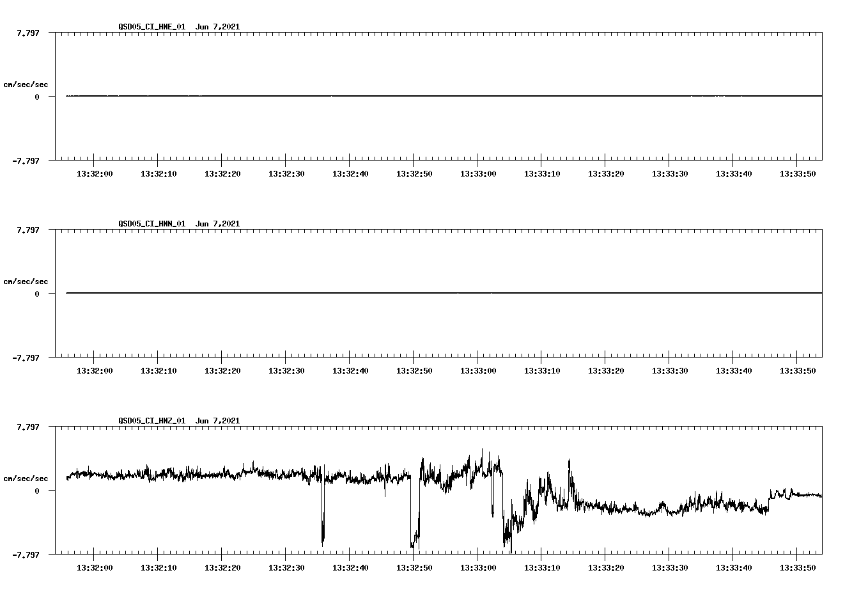The height and width of the screenshot is (591, 868).
Task: Click the cm/sec/sec unit label of HNN plot
Action: tap(26, 281)
